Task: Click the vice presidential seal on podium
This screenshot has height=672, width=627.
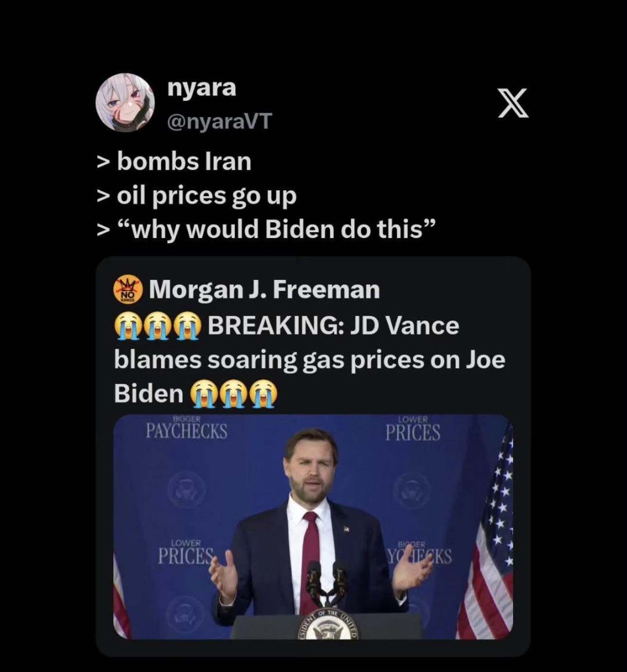Action: pyautogui.click(x=329, y=625)
